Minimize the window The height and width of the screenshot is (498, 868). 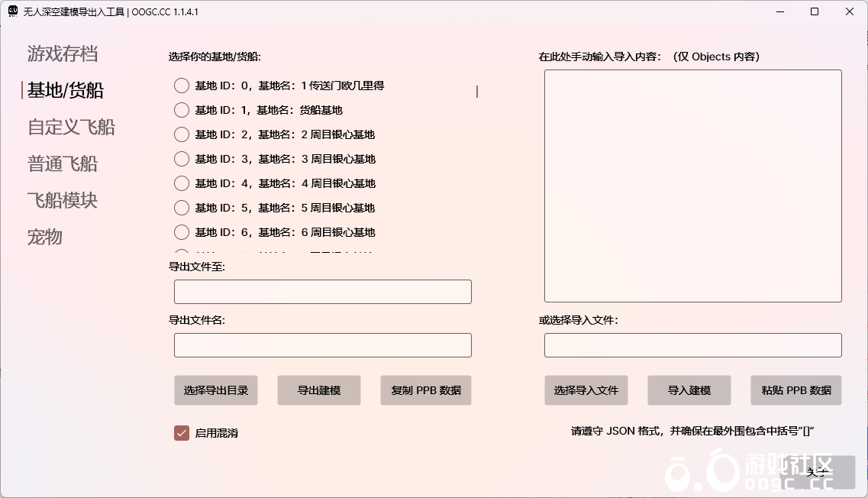click(x=780, y=11)
